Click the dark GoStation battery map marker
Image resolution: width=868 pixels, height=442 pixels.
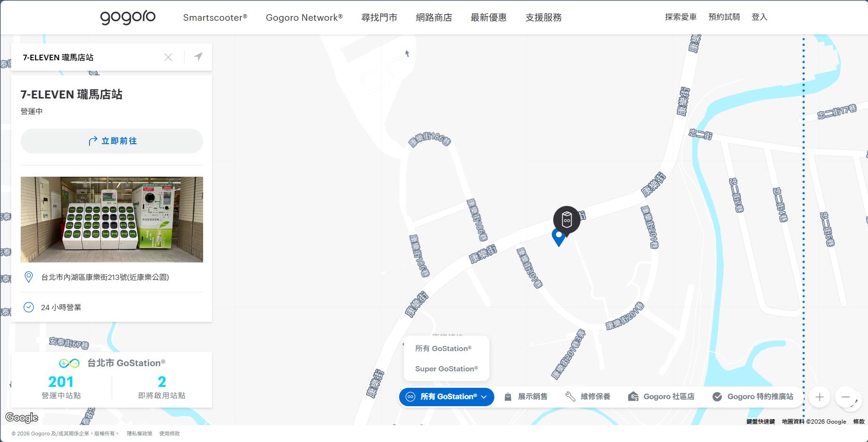pyautogui.click(x=566, y=219)
